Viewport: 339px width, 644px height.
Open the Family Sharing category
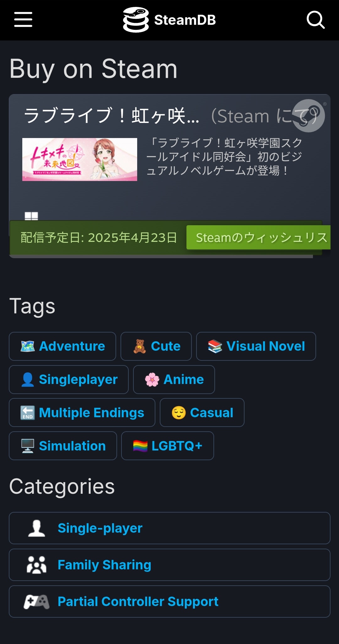coord(169,565)
